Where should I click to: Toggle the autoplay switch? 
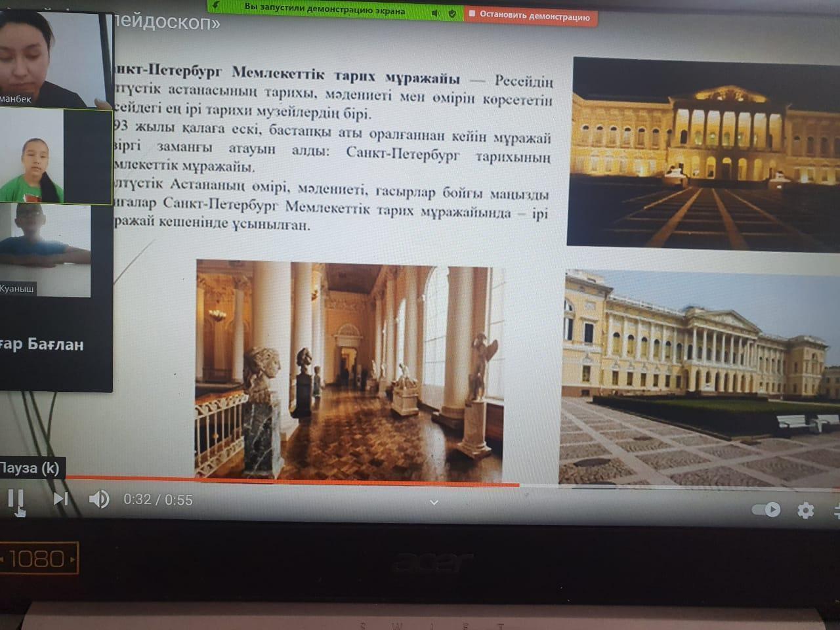[x=766, y=509]
